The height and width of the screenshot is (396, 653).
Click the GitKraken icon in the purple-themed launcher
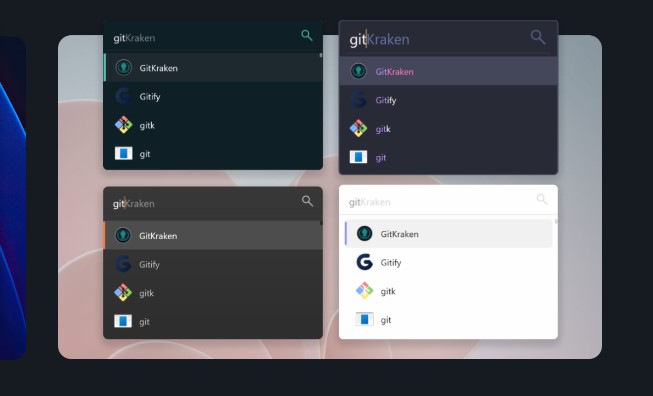pos(359,71)
